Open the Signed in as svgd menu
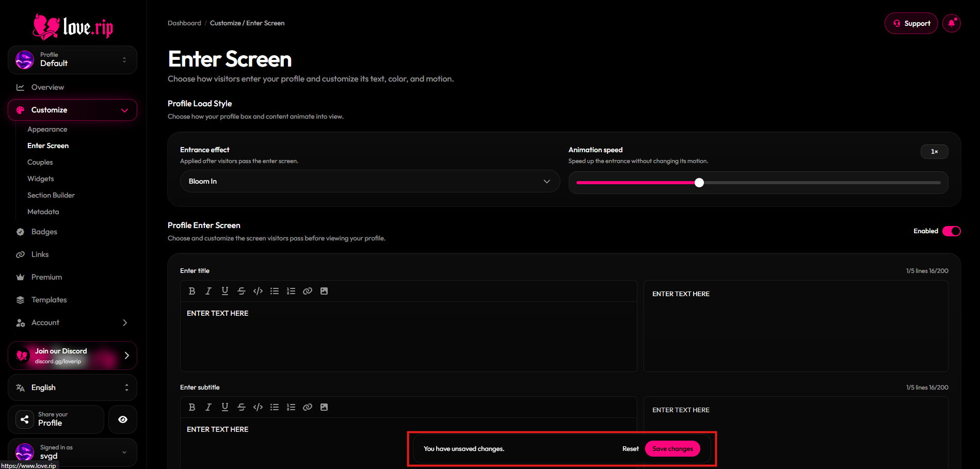The image size is (980, 469). pyautogui.click(x=72, y=452)
